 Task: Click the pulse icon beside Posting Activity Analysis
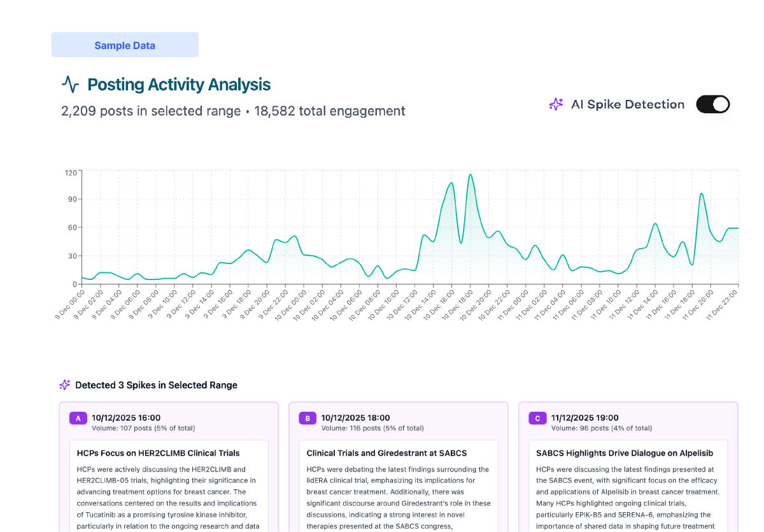[x=70, y=84]
